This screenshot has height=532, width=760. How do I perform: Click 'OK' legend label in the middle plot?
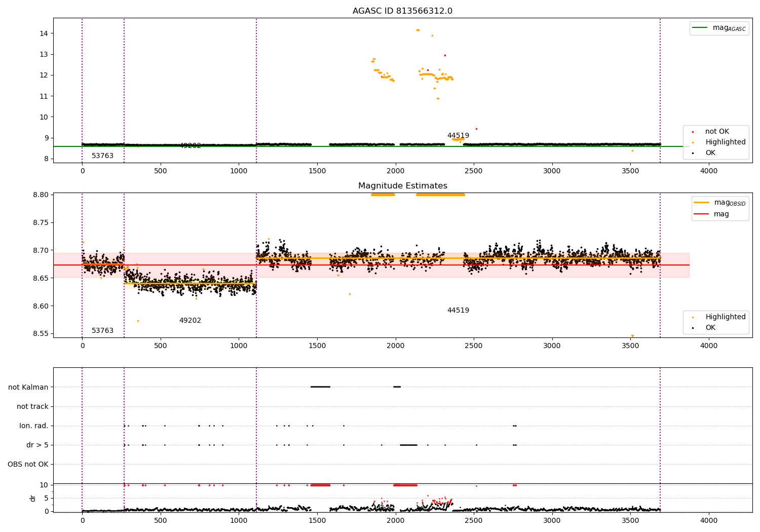pyautogui.click(x=710, y=328)
